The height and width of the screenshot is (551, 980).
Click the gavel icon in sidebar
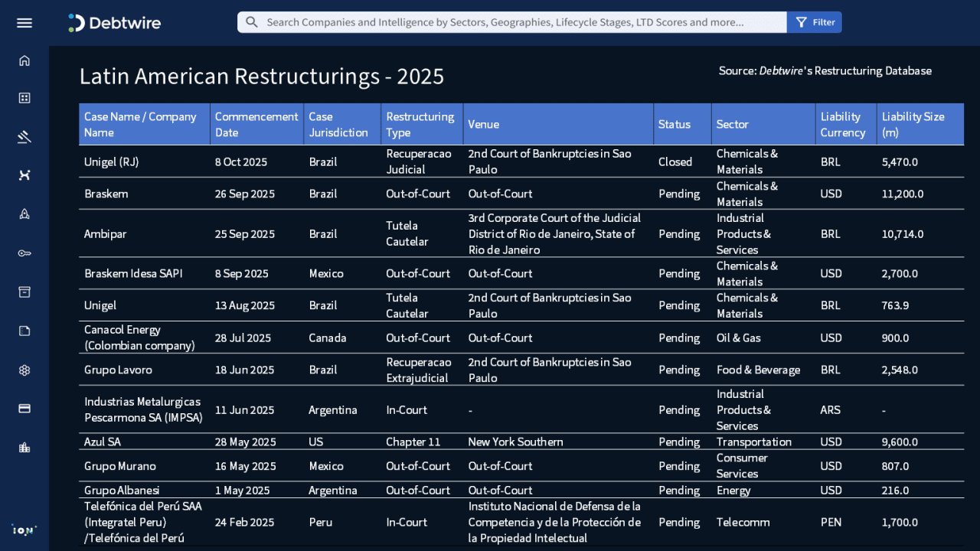(x=24, y=137)
